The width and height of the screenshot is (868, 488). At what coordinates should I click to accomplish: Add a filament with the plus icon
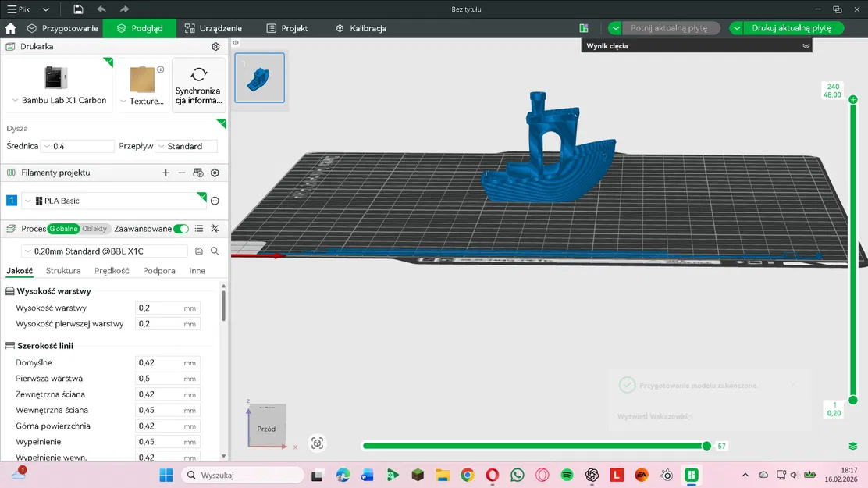(165, 173)
